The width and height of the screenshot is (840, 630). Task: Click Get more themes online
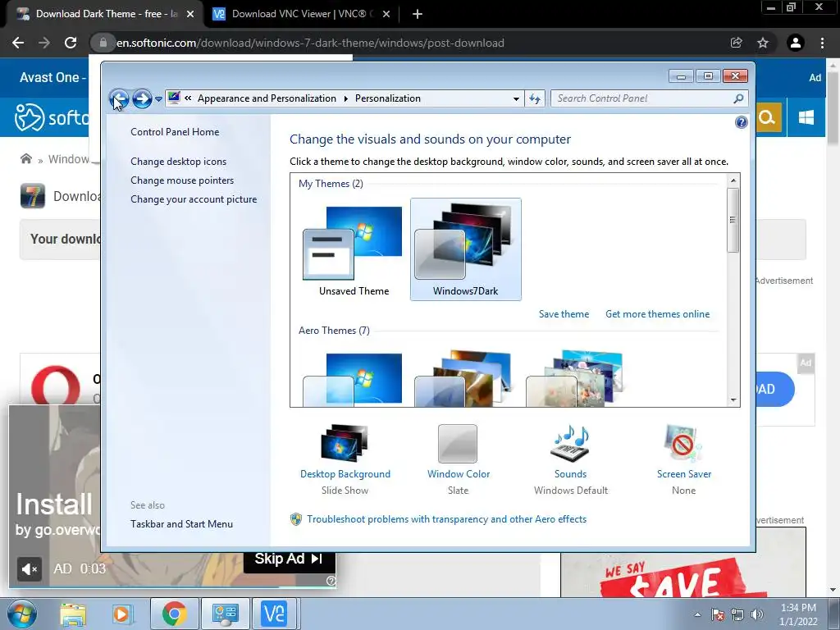pyautogui.click(x=657, y=314)
